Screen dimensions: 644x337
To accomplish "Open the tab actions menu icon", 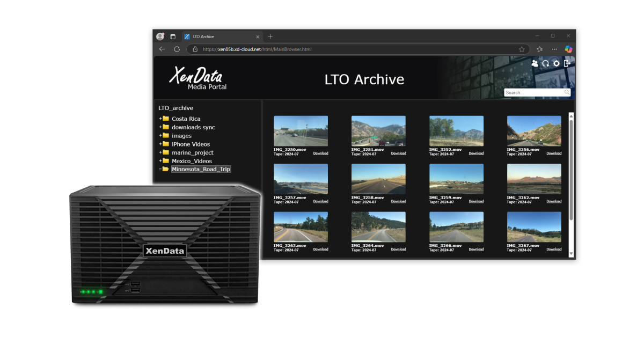I will click(173, 36).
